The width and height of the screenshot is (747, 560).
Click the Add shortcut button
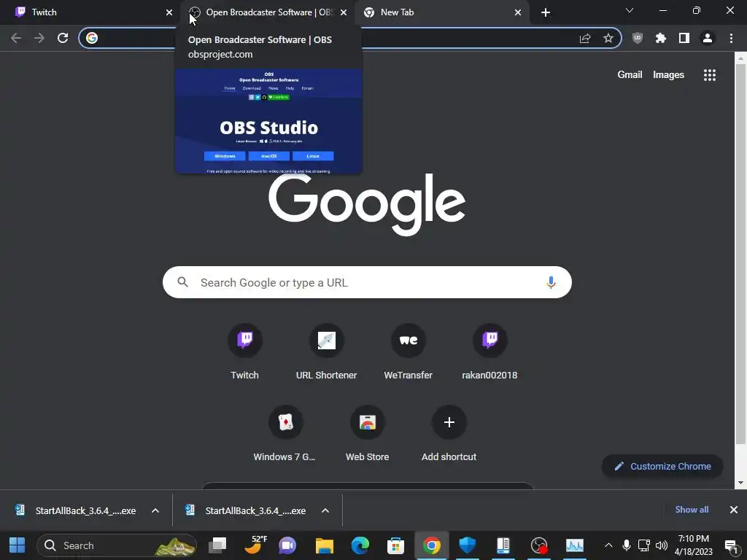[x=449, y=433]
